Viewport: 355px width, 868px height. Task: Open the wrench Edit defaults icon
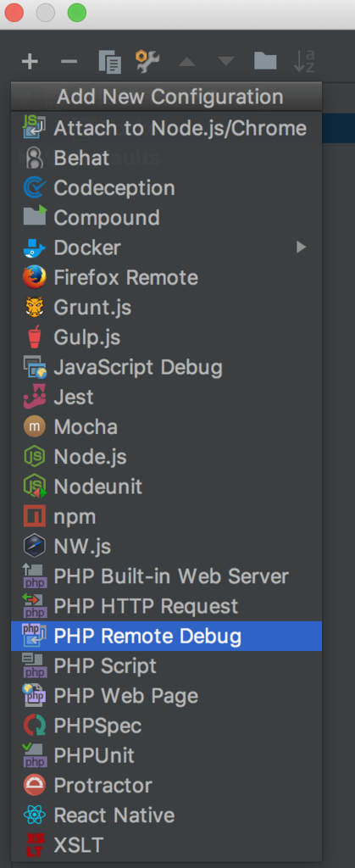pos(147,61)
